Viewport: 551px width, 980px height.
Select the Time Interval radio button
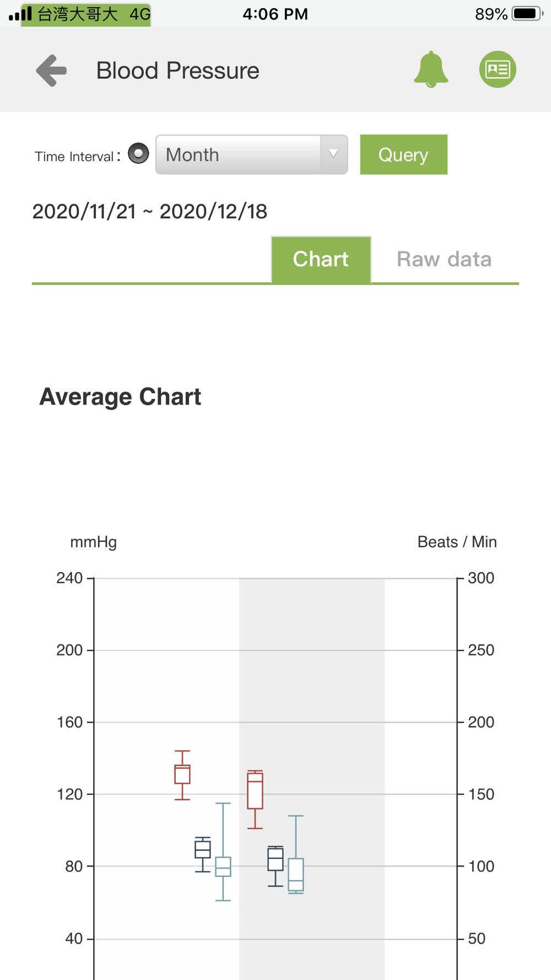point(138,153)
